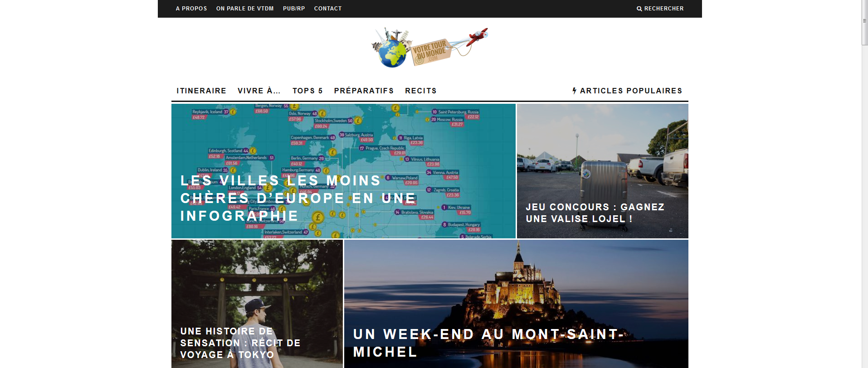Click the vertical scrollbar thumb
The height and width of the screenshot is (368, 868).
pos(865,23)
